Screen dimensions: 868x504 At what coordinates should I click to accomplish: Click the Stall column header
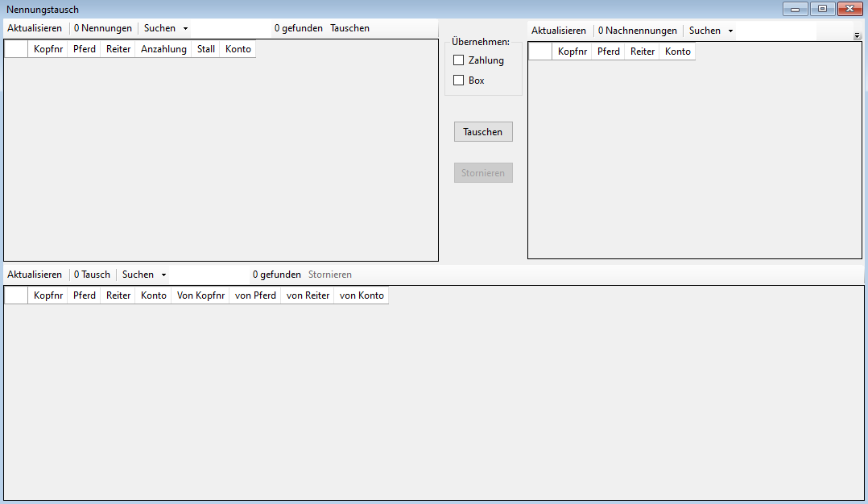[206, 49]
